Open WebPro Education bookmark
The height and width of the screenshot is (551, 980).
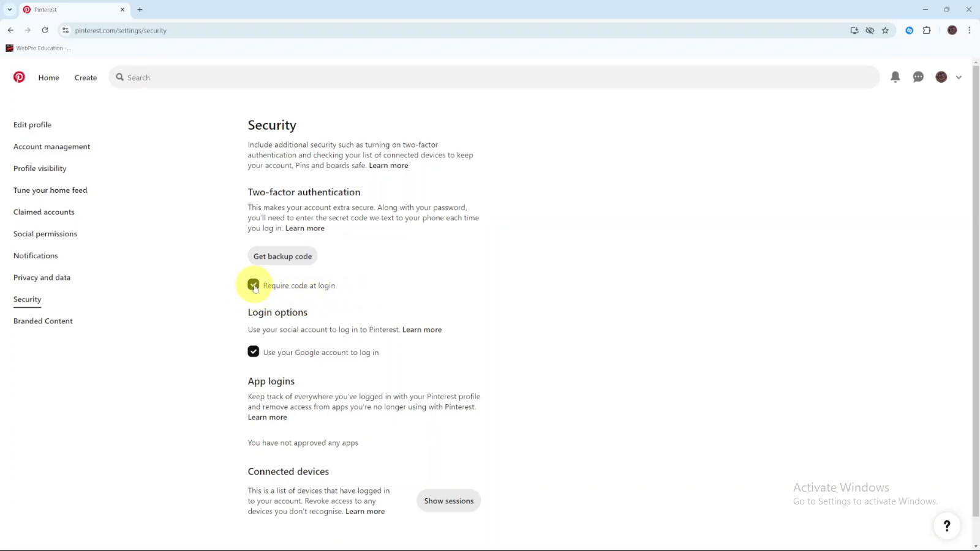pyautogui.click(x=38, y=48)
